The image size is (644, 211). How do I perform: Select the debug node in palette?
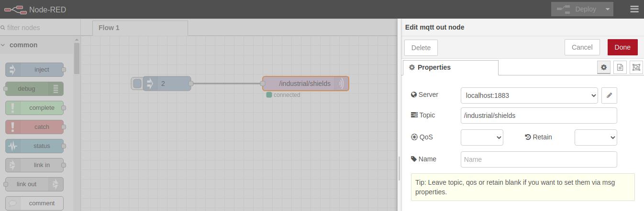pos(34,89)
